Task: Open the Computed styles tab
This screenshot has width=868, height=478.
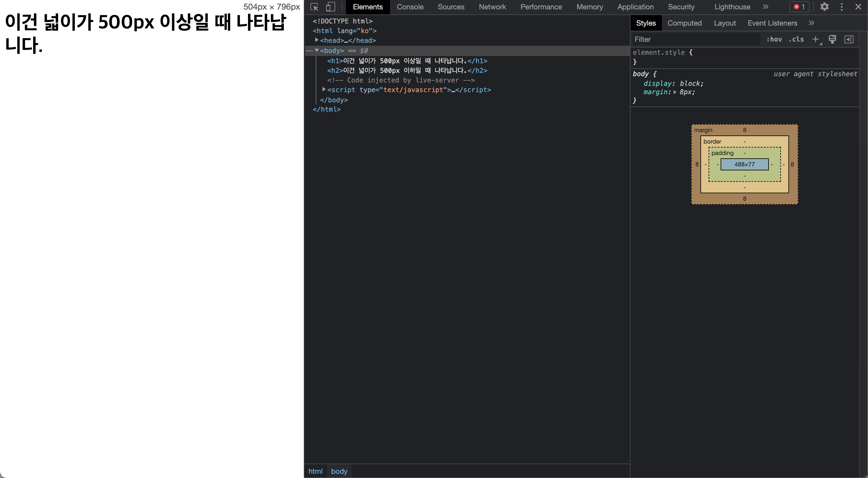Action: tap(684, 23)
